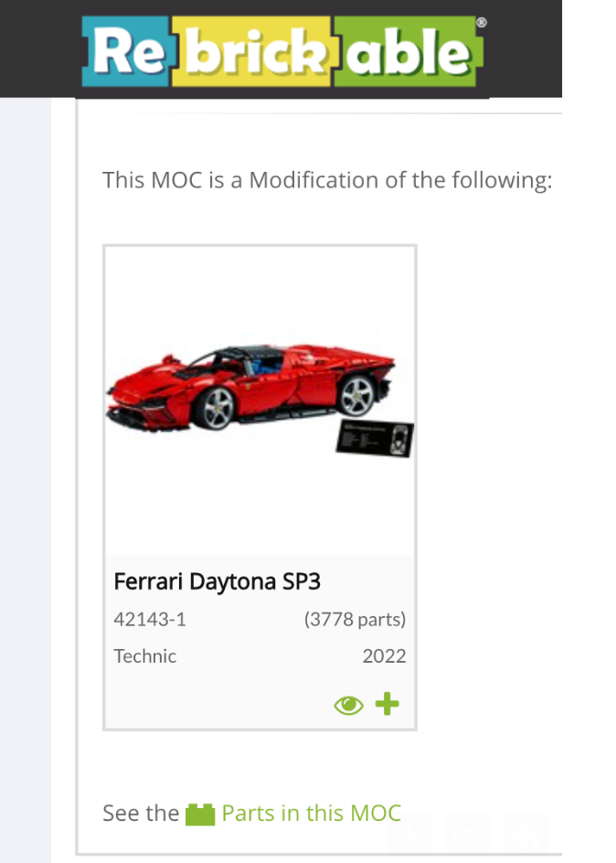The height and width of the screenshot is (863, 616).
Task: Click the Rebrickable logo in the header
Action: point(281,49)
